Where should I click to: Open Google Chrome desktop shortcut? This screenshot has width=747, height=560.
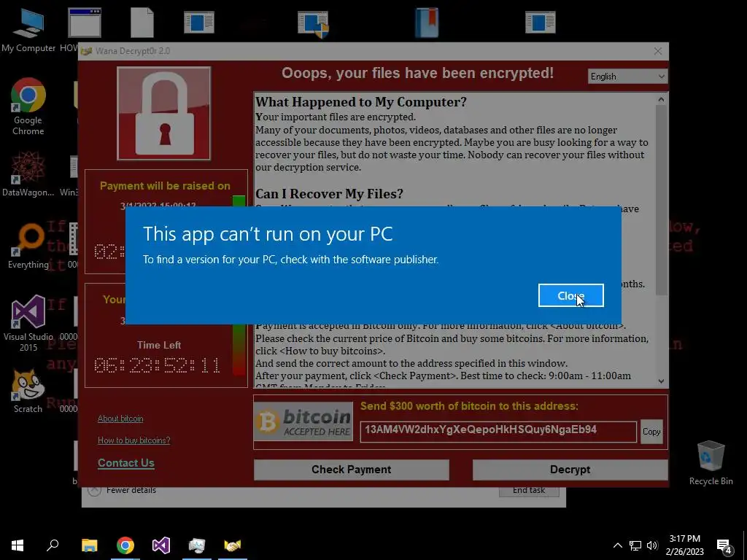(28, 106)
